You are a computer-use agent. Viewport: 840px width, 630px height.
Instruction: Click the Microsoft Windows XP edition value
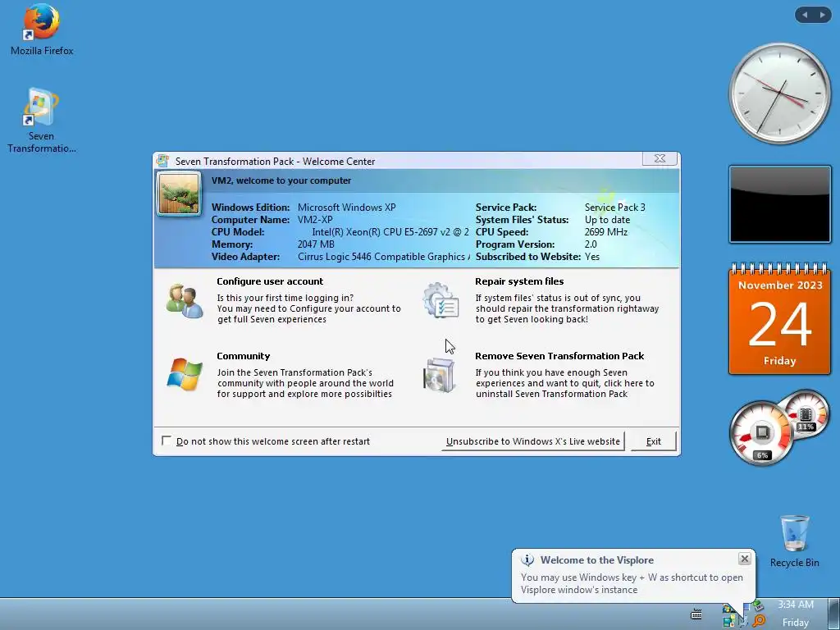(347, 208)
